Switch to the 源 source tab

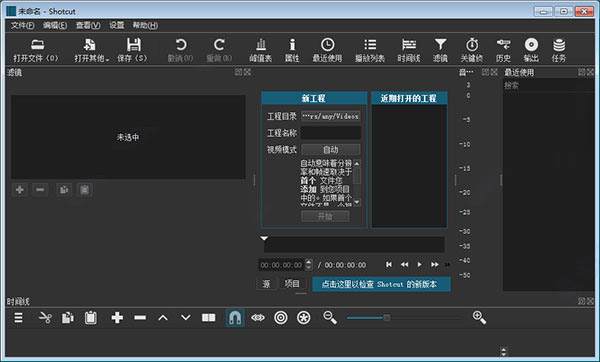pos(266,284)
